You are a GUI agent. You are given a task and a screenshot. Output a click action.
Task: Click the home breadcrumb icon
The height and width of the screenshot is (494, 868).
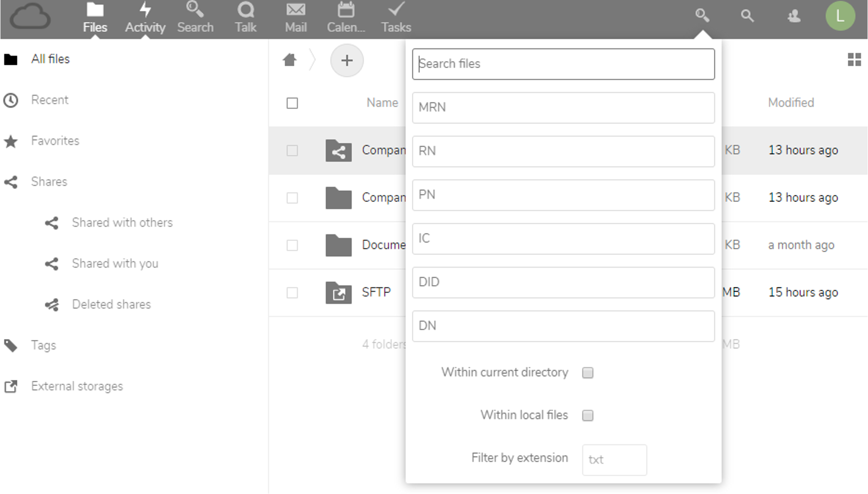coord(290,60)
